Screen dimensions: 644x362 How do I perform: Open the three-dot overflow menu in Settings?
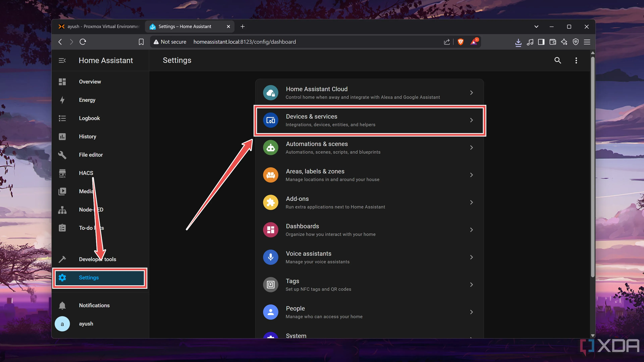(x=576, y=61)
